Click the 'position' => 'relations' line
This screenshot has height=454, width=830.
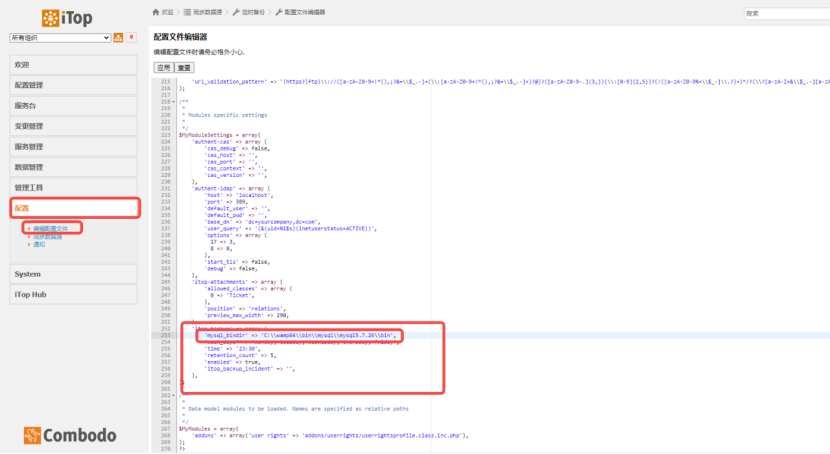point(246,308)
